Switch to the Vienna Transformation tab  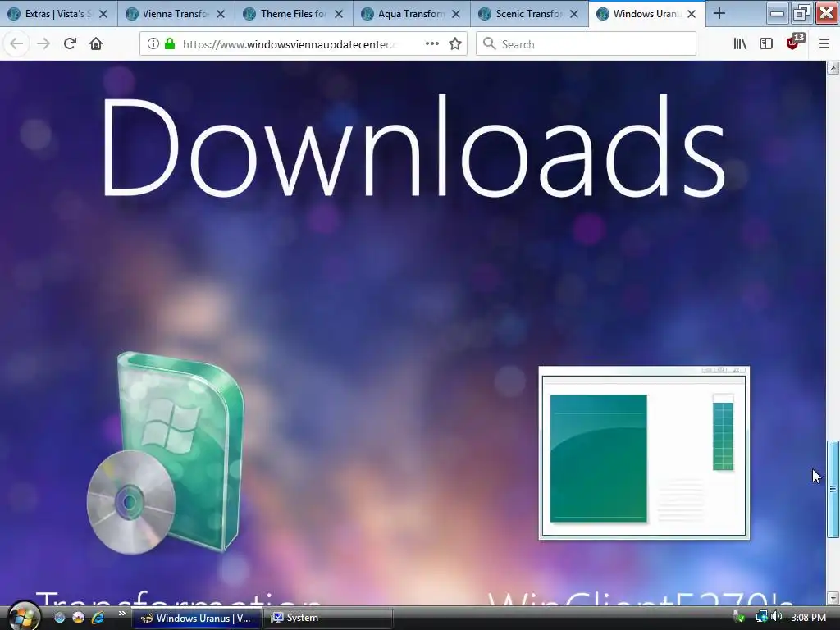170,14
